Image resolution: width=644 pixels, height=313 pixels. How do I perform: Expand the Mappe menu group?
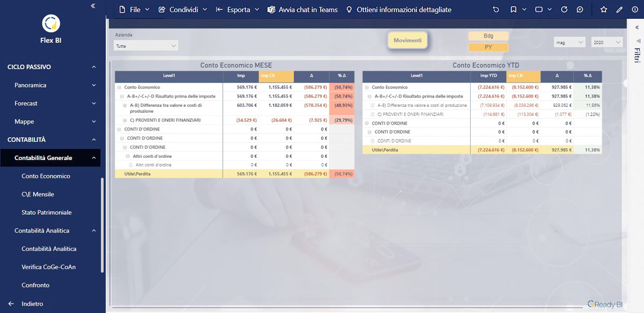[x=94, y=122]
